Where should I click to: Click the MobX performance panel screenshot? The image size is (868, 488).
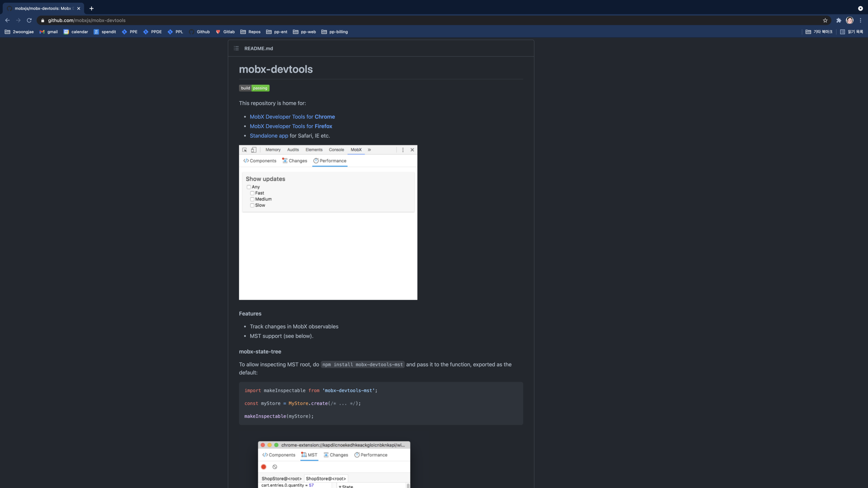click(x=328, y=222)
